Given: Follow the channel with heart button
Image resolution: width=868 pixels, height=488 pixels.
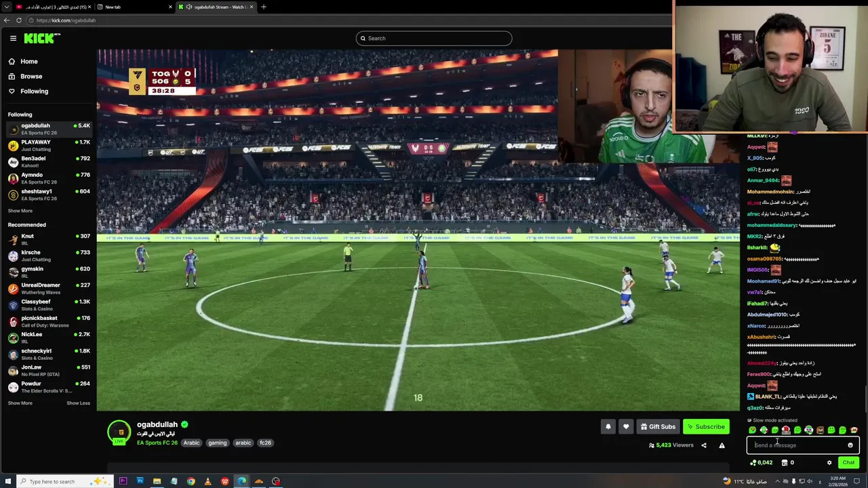Looking at the screenshot, I should coord(626,426).
